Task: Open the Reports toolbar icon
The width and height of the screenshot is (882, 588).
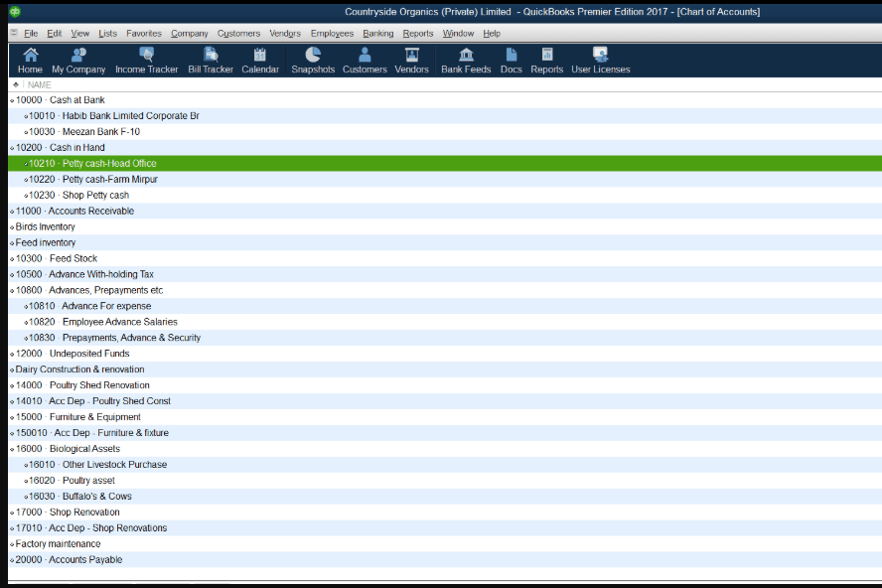Action: pyautogui.click(x=546, y=61)
